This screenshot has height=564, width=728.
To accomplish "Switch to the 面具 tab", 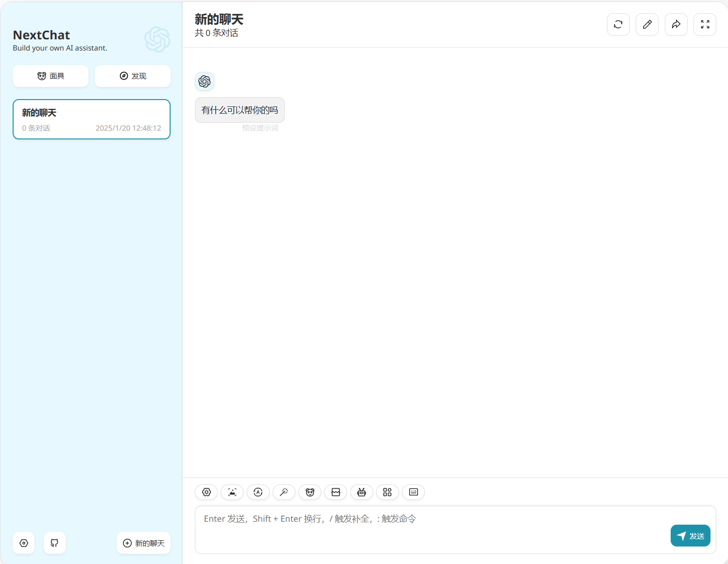I will tap(50, 76).
